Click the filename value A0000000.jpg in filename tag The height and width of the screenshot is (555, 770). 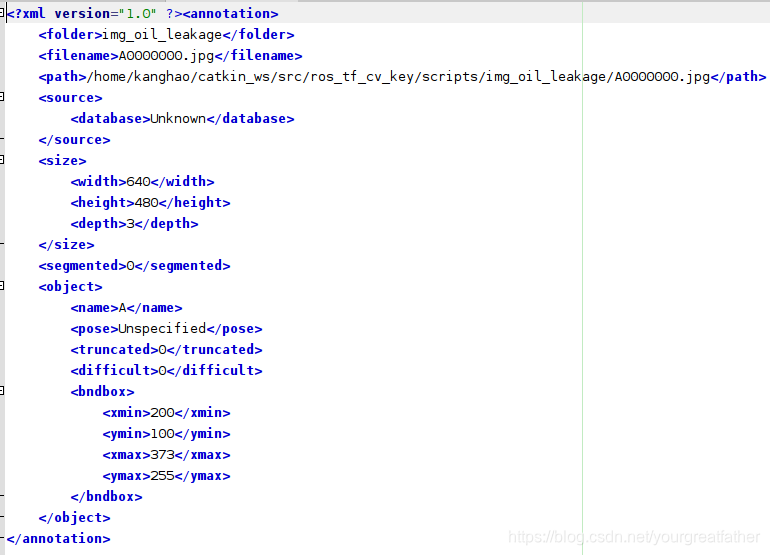166,56
